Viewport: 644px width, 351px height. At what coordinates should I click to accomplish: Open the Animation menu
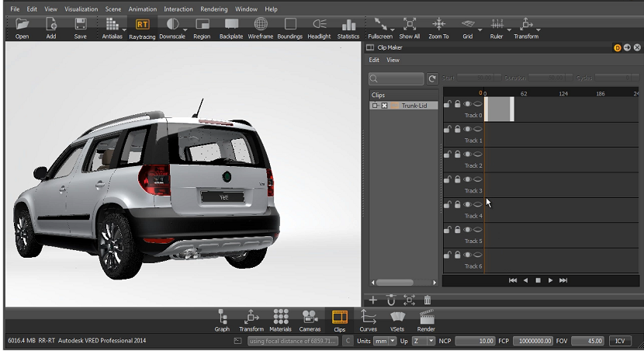click(x=143, y=9)
